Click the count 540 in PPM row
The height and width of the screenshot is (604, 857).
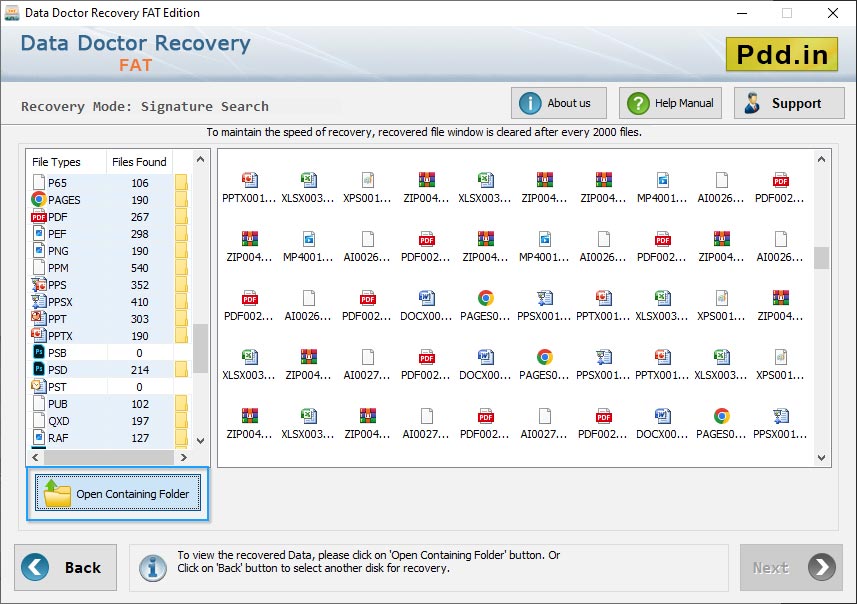pos(139,268)
